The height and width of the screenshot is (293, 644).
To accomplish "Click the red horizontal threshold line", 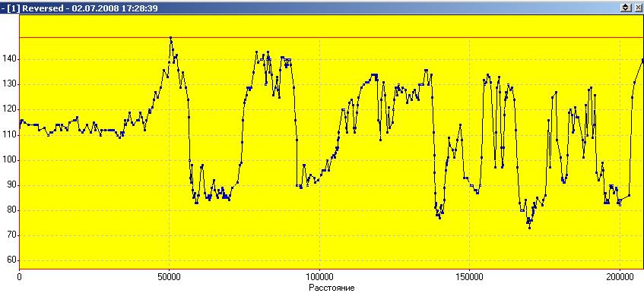I will click(x=331, y=38).
